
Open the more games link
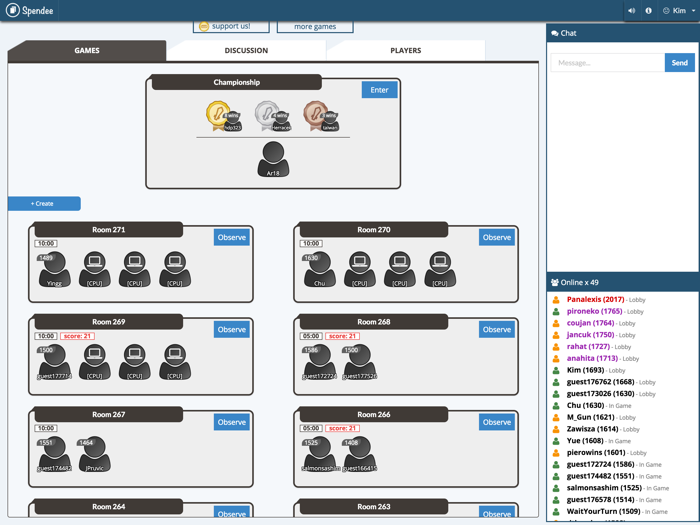tap(315, 26)
